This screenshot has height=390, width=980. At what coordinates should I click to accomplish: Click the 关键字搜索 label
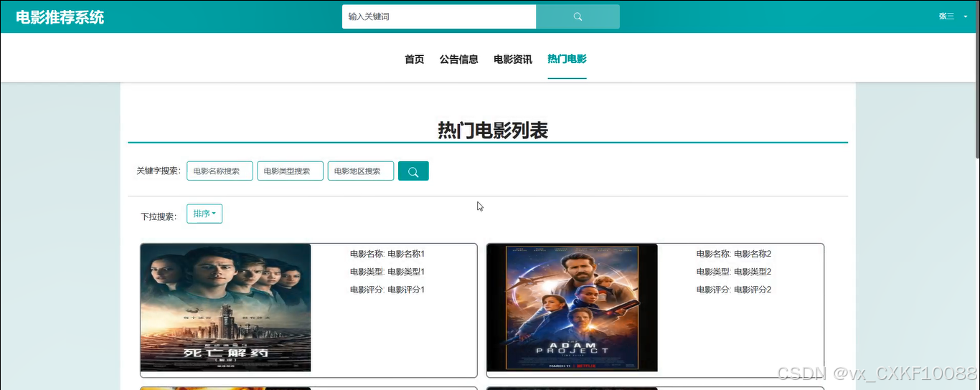tap(158, 171)
